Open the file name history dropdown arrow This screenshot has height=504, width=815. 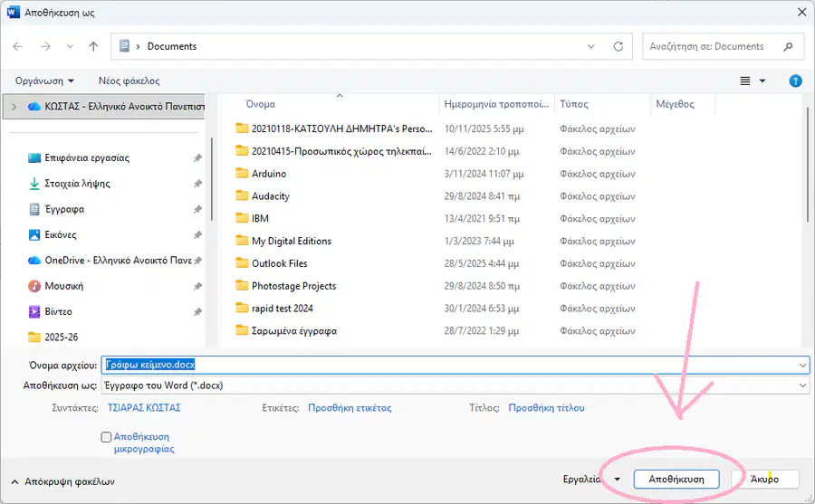tap(803, 365)
